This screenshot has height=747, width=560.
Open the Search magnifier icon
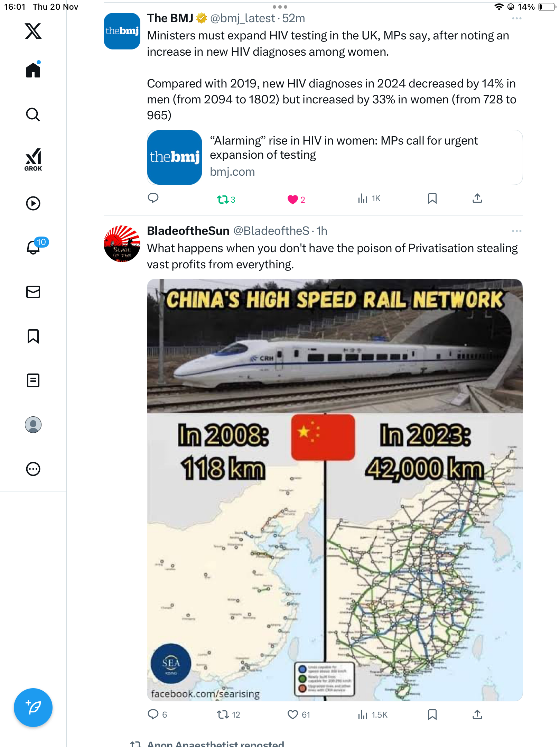33,114
